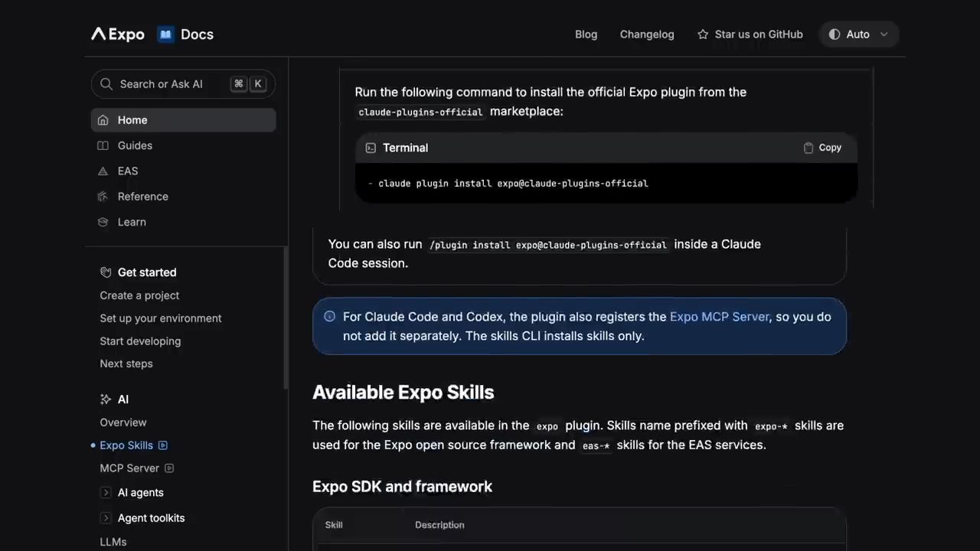Click the expo-* inline code

[771, 426]
